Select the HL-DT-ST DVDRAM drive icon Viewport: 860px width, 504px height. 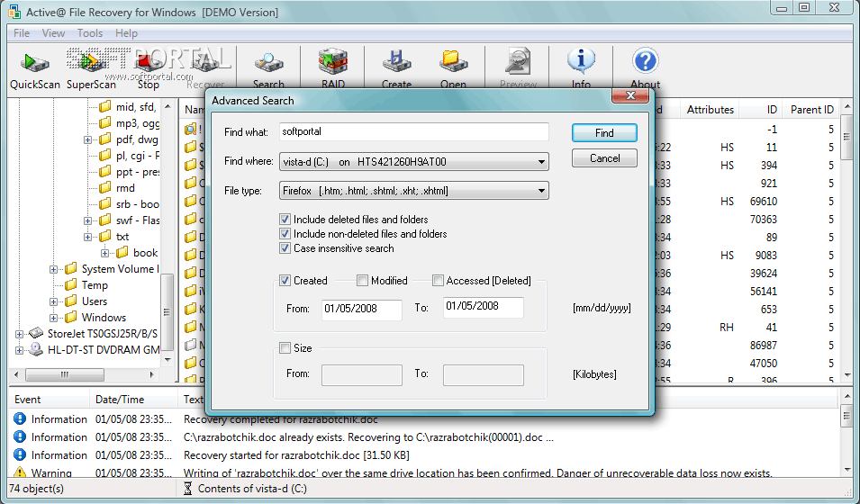coord(36,349)
